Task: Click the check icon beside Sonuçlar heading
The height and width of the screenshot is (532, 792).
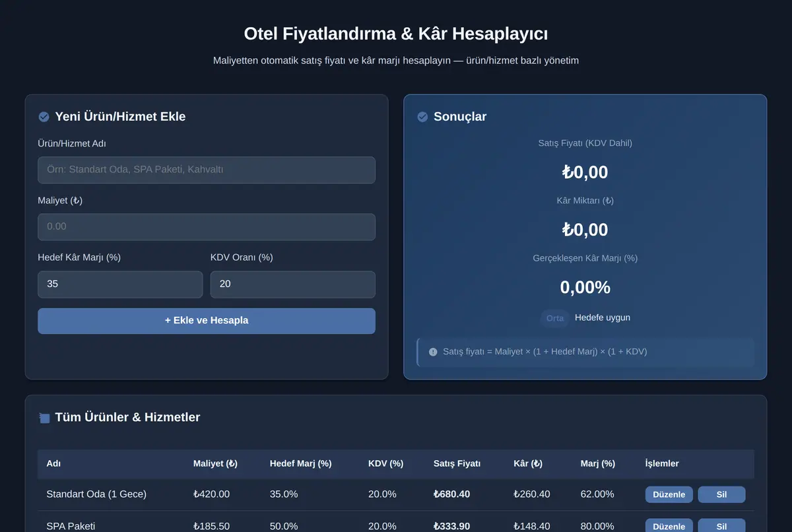Action: point(422,117)
